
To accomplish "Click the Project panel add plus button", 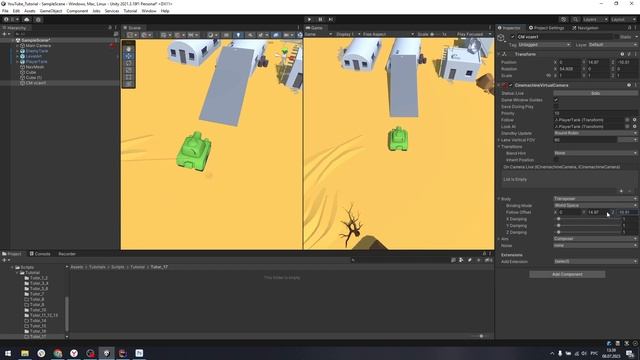I will tap(4, 260).
